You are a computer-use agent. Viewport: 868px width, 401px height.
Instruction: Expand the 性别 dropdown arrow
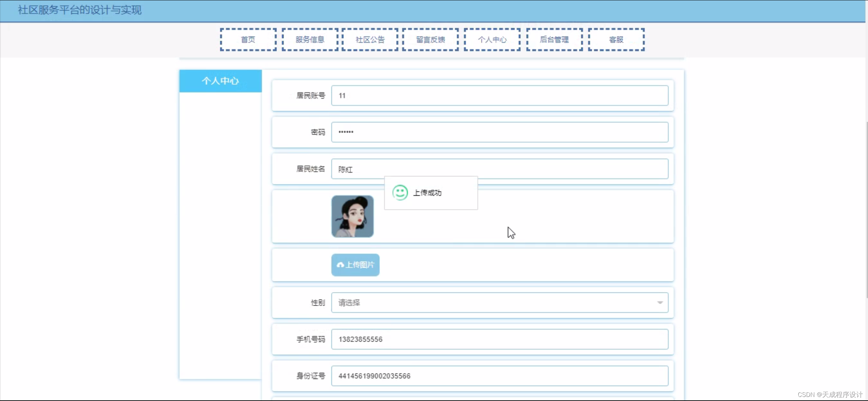(660, 302)
